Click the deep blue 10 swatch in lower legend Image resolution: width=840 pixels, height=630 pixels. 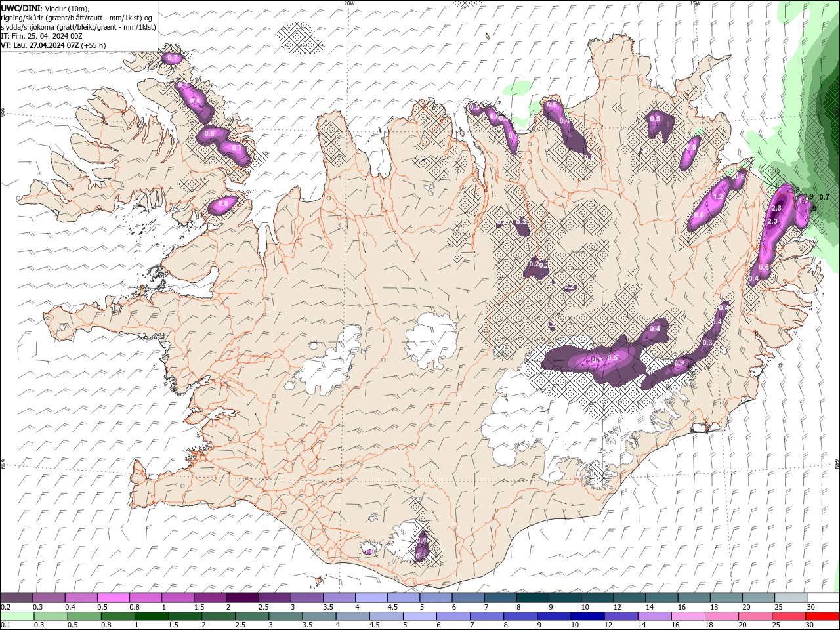click(587, 616)
